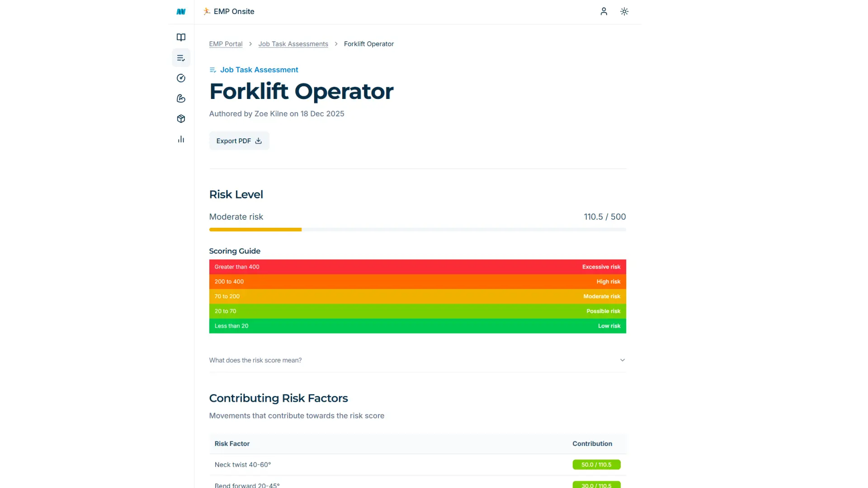Select the task list icon in sidebar
The image size is (868, 488).
click(x=181, y=58)
